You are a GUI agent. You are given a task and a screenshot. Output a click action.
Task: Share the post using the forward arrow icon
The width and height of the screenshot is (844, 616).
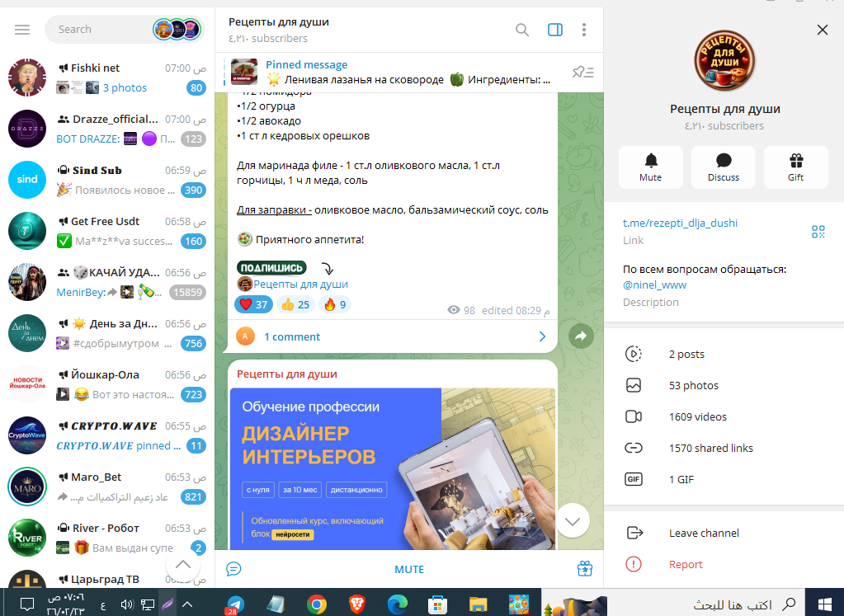pos(581,336)
